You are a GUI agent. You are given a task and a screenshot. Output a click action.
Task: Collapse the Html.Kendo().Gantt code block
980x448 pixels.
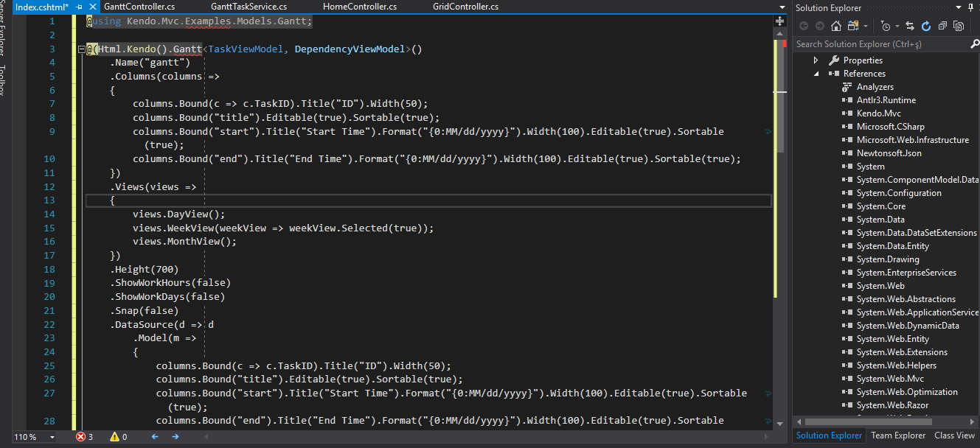tap(78, 49)
